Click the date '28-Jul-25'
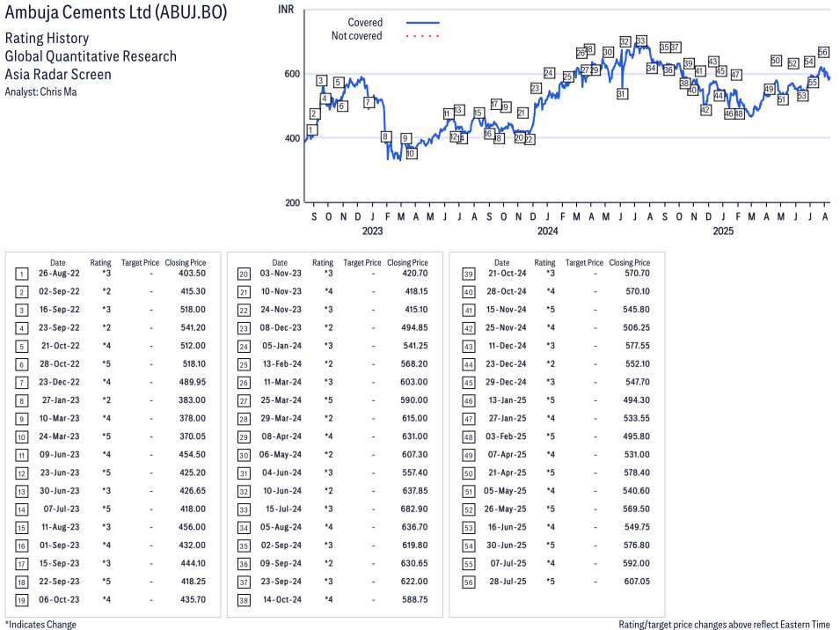 [x=508, y=582]
